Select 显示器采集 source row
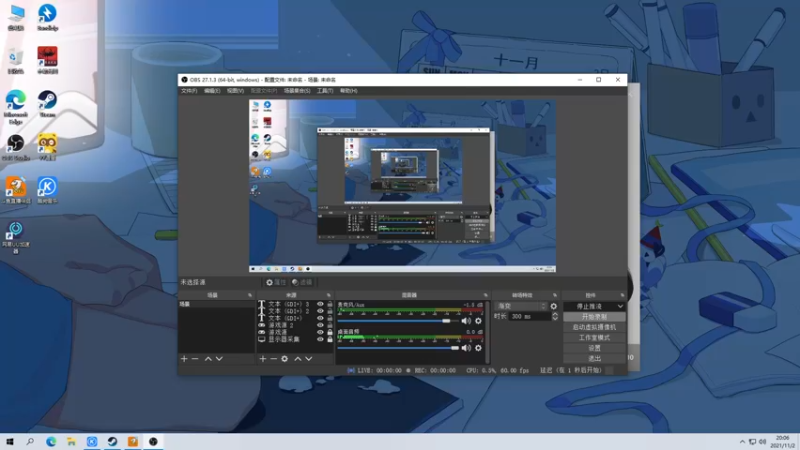This screenshot has height=450, width=800. click(295, 339)
